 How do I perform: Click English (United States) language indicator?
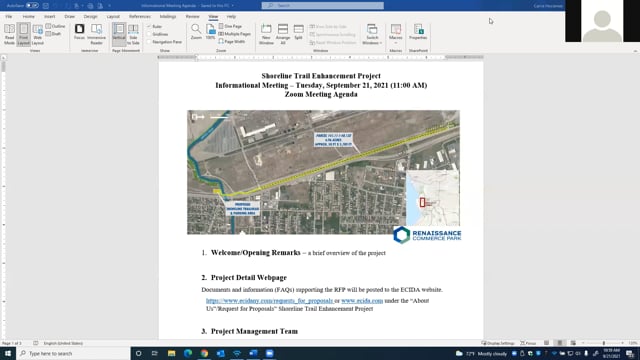coord(63,343)
